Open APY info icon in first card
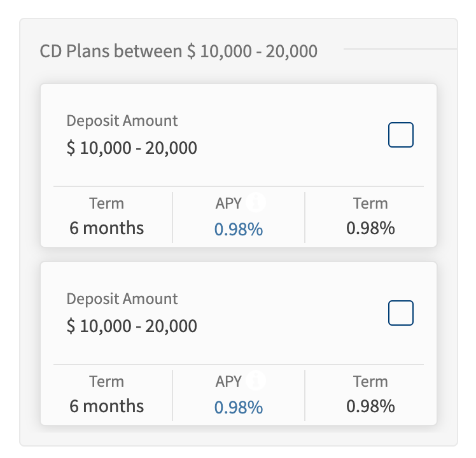This screenshot has height=458, width=476. 256,202
